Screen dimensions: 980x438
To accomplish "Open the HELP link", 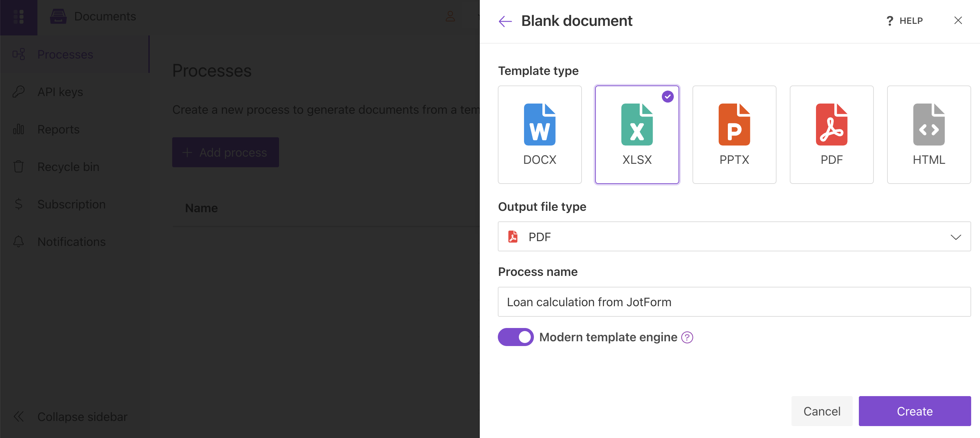I will pyautogui.click(x=904, y=21).
